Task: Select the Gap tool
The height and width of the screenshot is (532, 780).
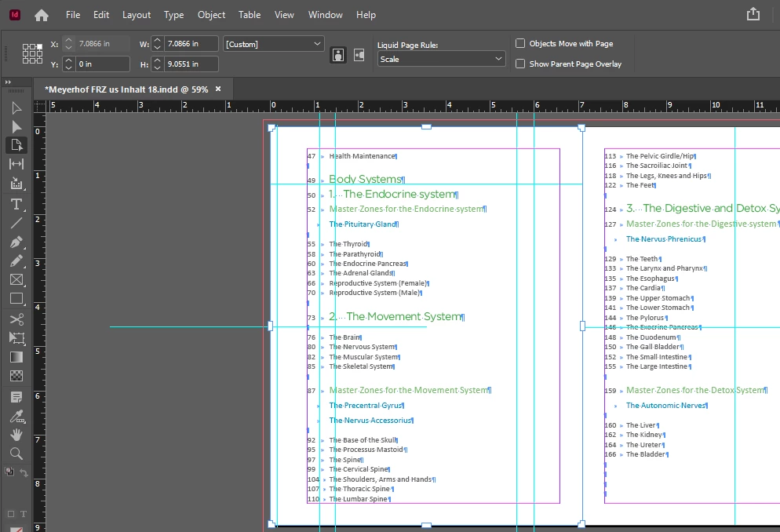Action: [x=16, y=163]
